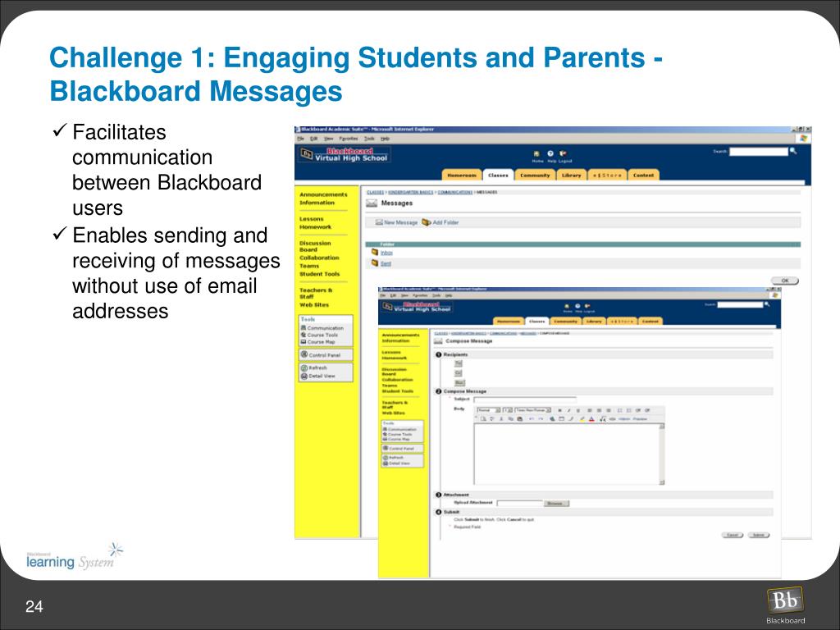This screenshot has height=630, width=840.
Task: Click undo arrow in body editor toolbar
Action: pos(532,419)
